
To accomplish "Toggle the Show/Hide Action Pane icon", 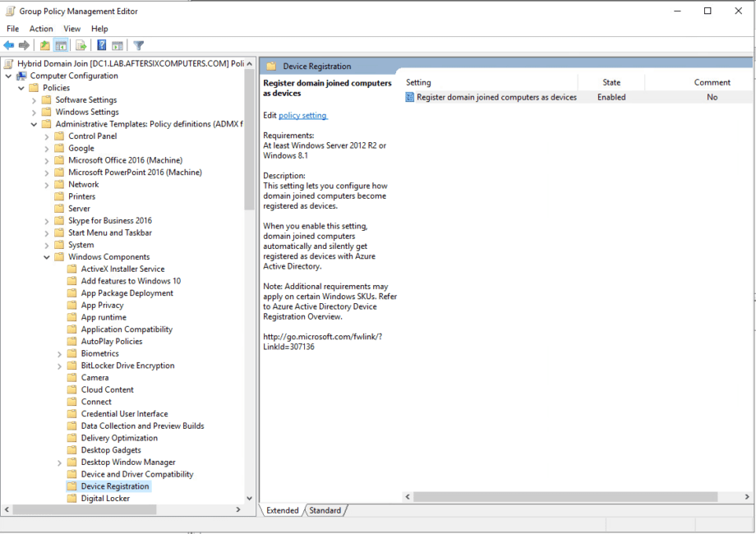I will click(x=118, y=45).
